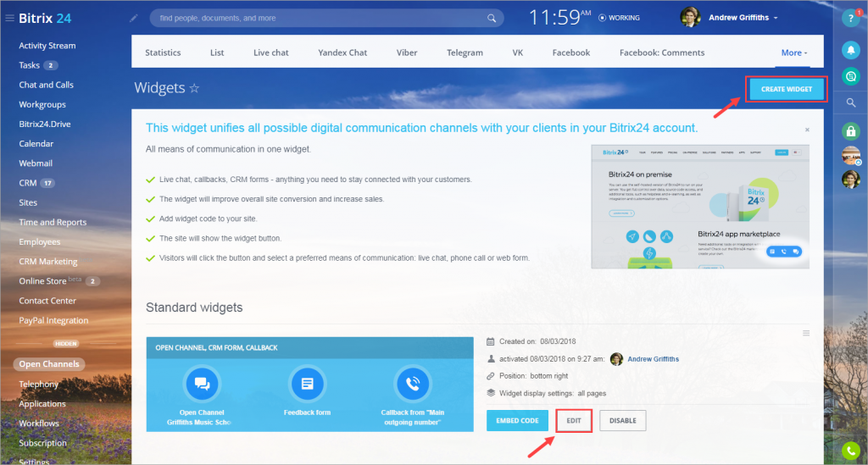868x465 pixels.
Task: Click the search magnifier in right panel
Action: [851, 102]
